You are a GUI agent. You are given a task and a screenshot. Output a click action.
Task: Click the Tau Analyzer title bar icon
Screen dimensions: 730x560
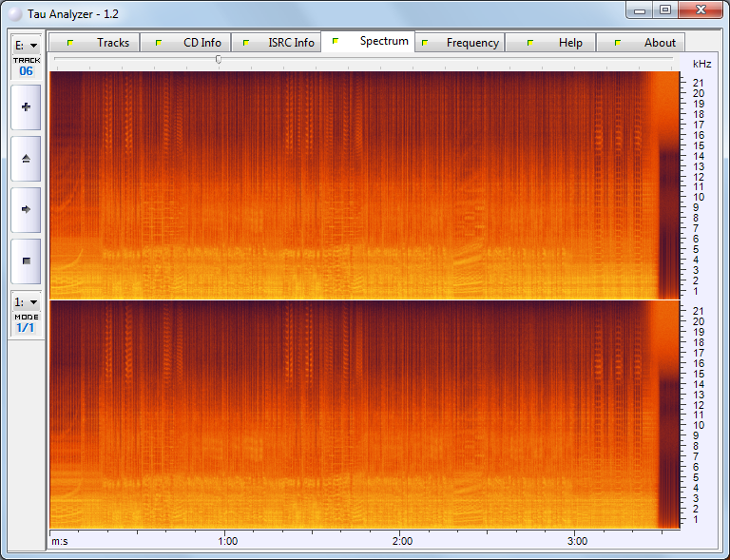tap(14, 14)
